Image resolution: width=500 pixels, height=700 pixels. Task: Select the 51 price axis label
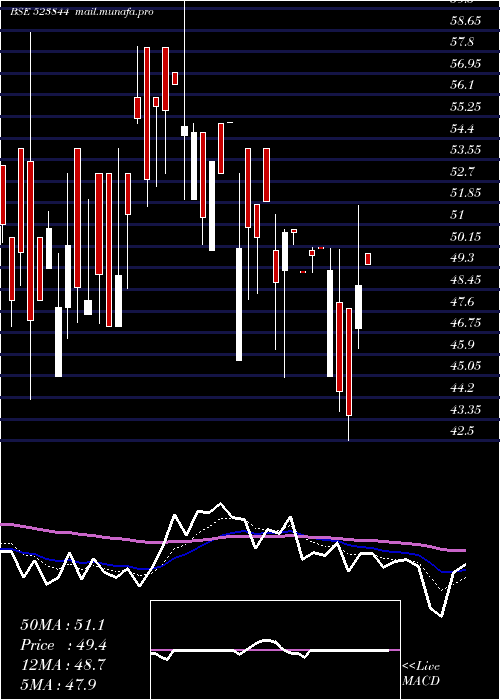click(x=458, y=215)
